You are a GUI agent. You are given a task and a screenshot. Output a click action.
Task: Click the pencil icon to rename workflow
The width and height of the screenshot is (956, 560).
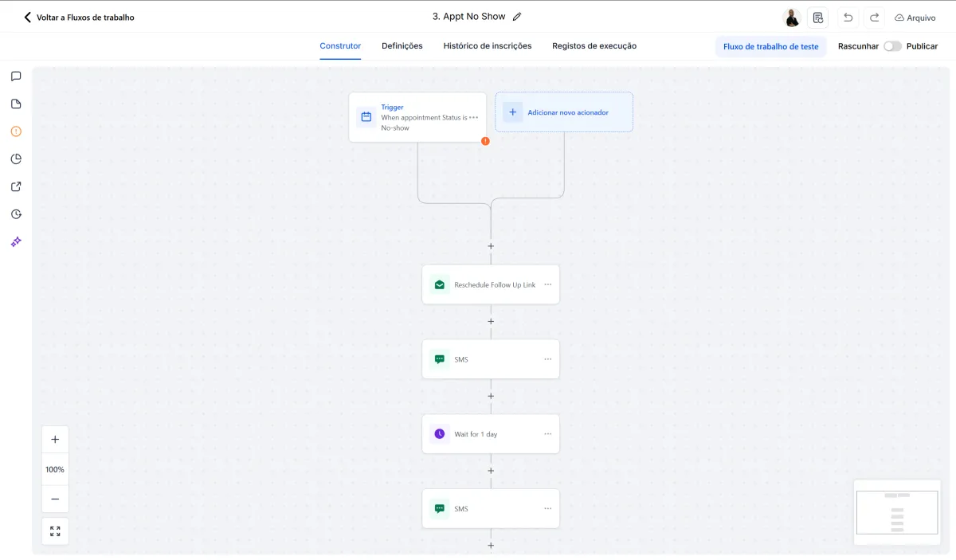point(517,17)
